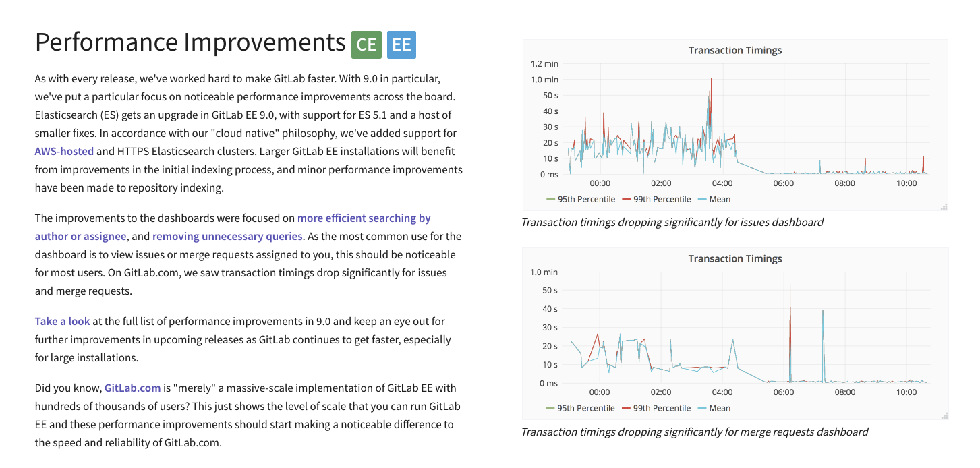Click the '40 s' label on merge requests chart
The width and height of the screenshot is (980, 468).
click(550, 309)
